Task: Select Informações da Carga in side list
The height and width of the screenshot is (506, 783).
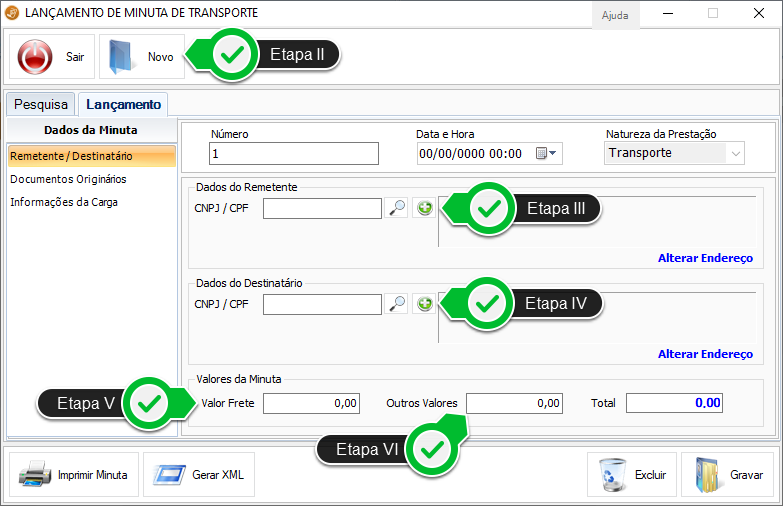Action: [64, 201]
